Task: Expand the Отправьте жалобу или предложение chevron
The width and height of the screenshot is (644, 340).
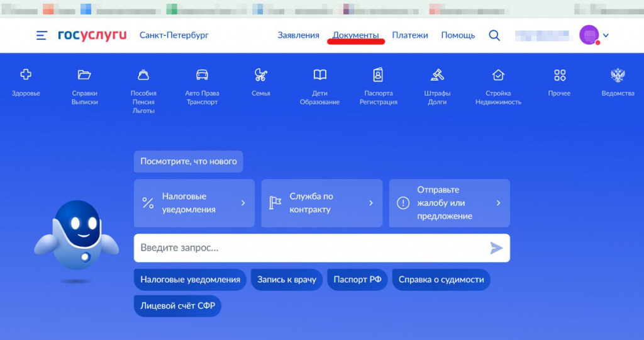Action: (x=498, y=203)
